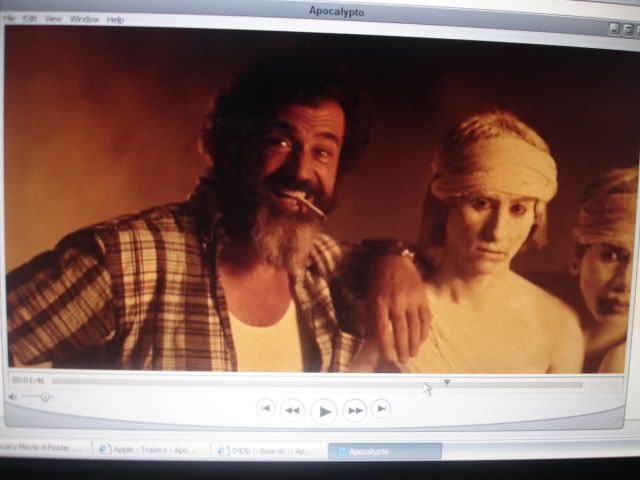Viewport: 640px width, 480px height.
Task: Play the Apocalypto trailer
Action: (324, 412)
